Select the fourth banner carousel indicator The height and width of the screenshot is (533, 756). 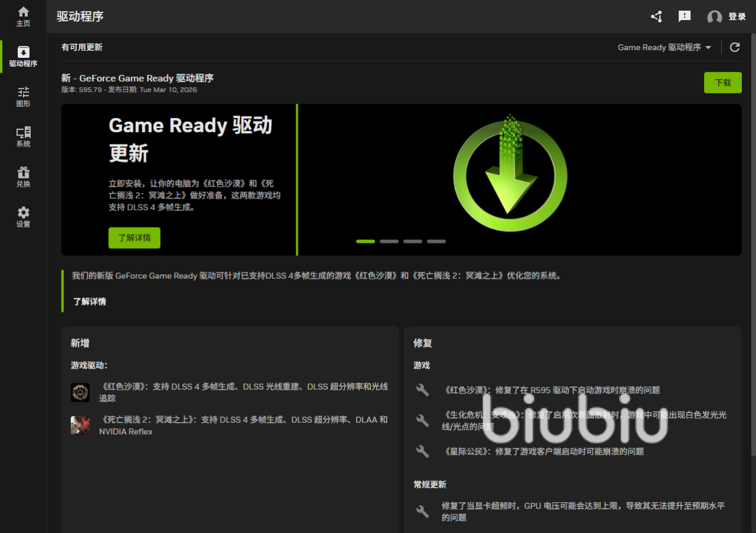pos(436,241)
